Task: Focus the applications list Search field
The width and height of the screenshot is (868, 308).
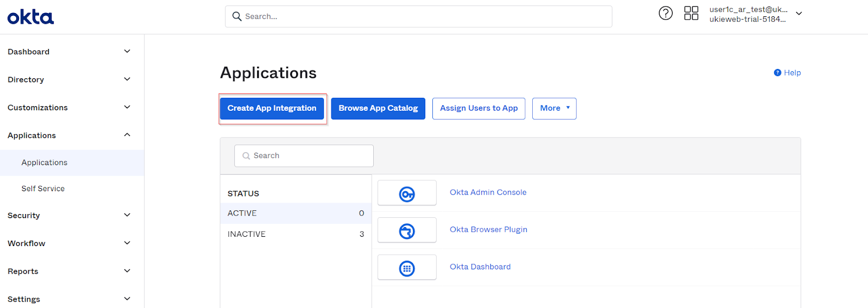Action: 304,156
